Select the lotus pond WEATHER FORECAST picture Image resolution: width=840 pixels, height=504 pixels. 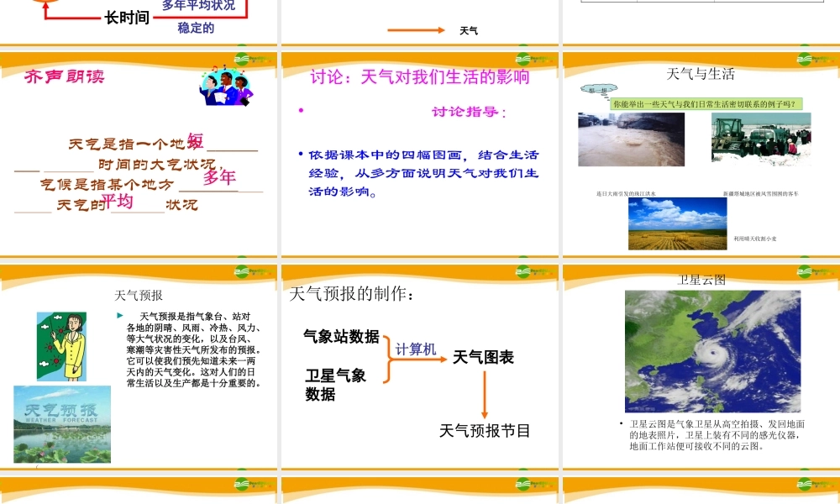coord(62,424)
